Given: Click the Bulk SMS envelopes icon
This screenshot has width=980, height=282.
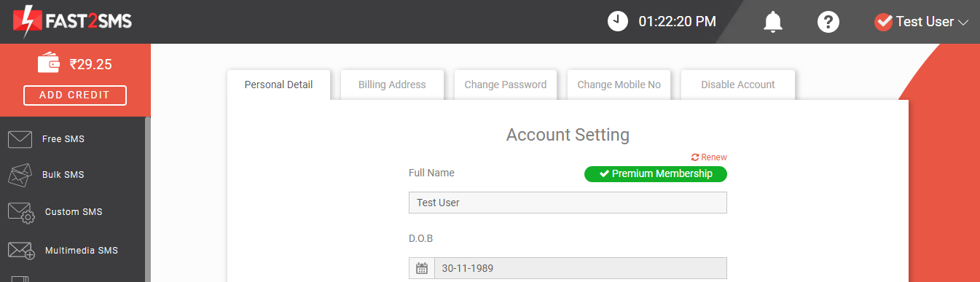Looking at the screenshot, I should 20,175.
